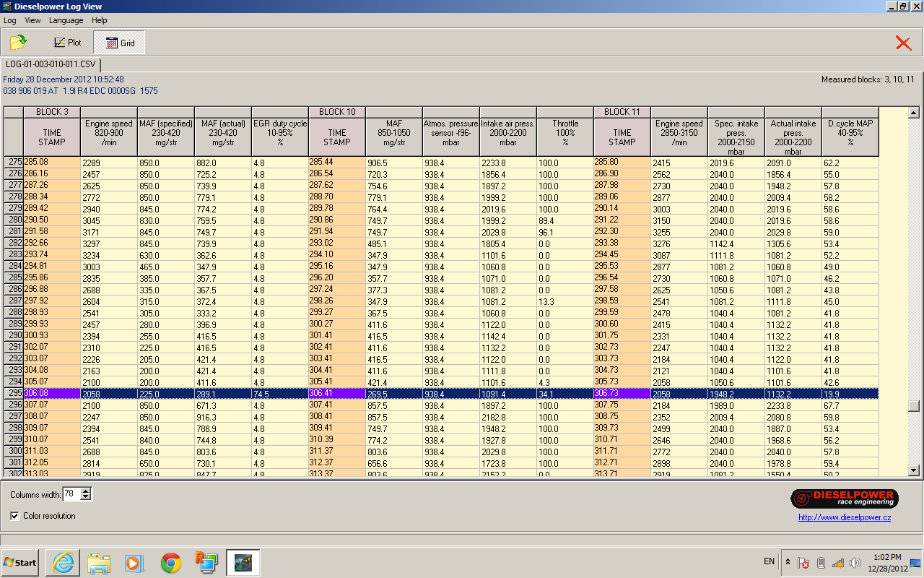The width and height of the screenshot is (924, 578).
Task: Click the Dieselpower race engineering logo
Action: (844, 499)
